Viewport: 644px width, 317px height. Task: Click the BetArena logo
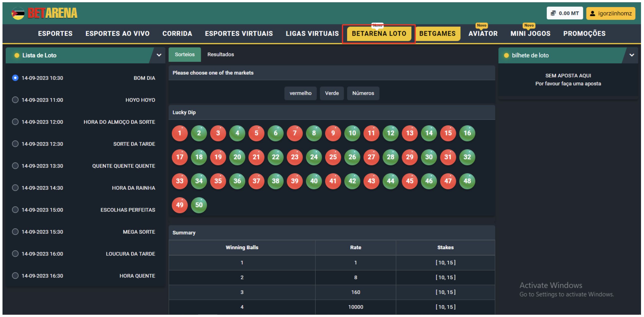pos(44,13)
